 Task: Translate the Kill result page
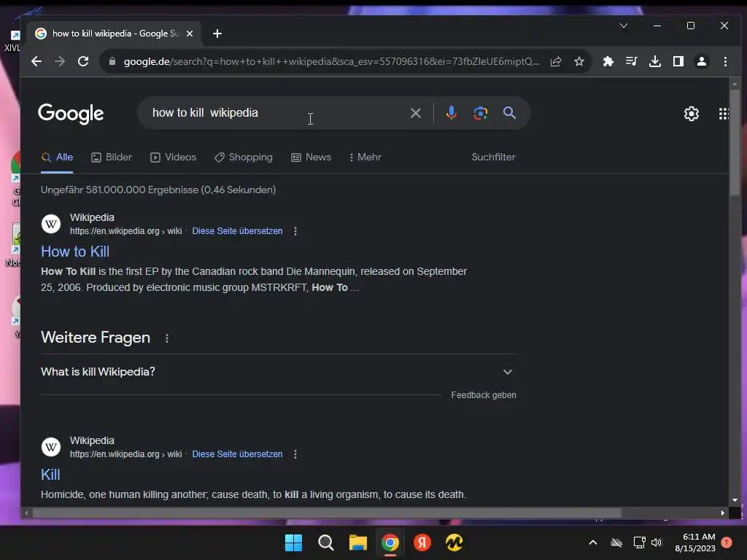(x=237, y=454)
